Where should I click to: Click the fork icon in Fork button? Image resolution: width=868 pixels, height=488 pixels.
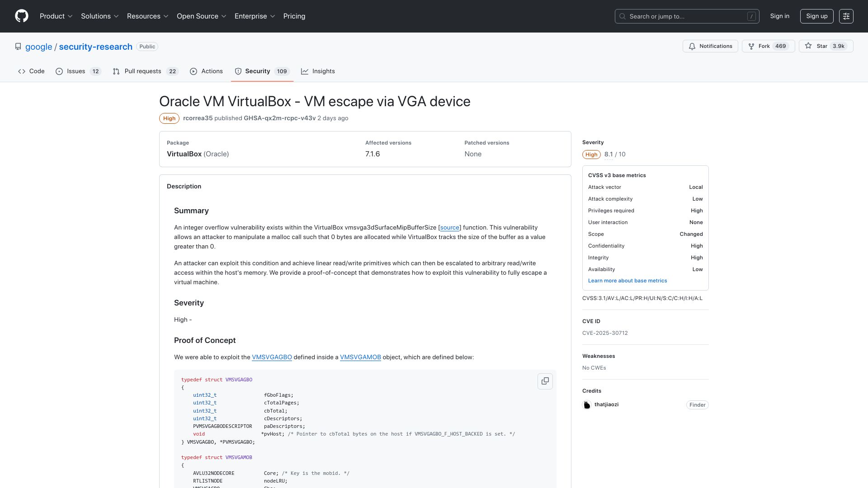[x=751, y=46]
